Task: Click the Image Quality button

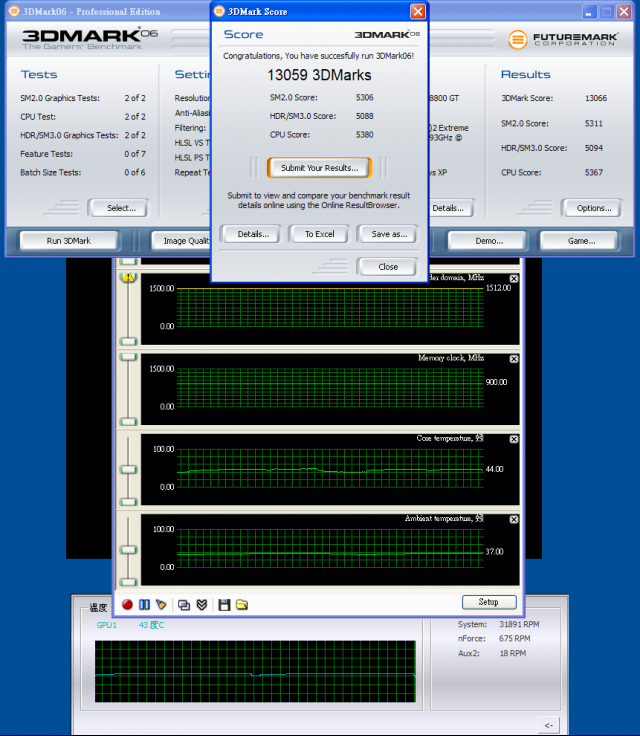Action: coord(181,241)
